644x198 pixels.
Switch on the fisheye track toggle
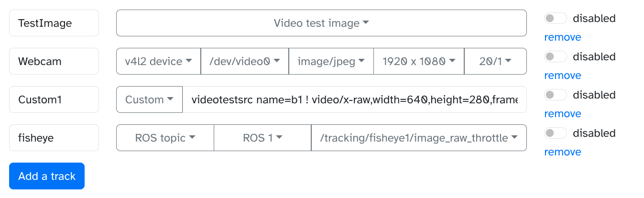555,133
